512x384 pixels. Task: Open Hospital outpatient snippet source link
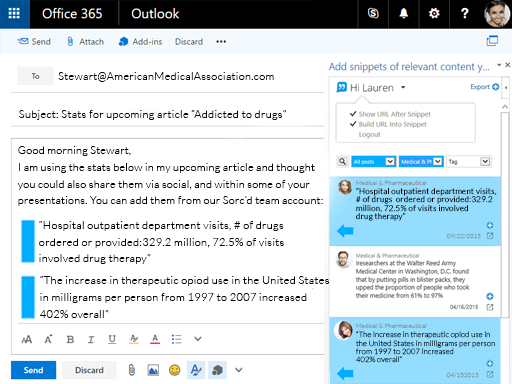(490, 236)
